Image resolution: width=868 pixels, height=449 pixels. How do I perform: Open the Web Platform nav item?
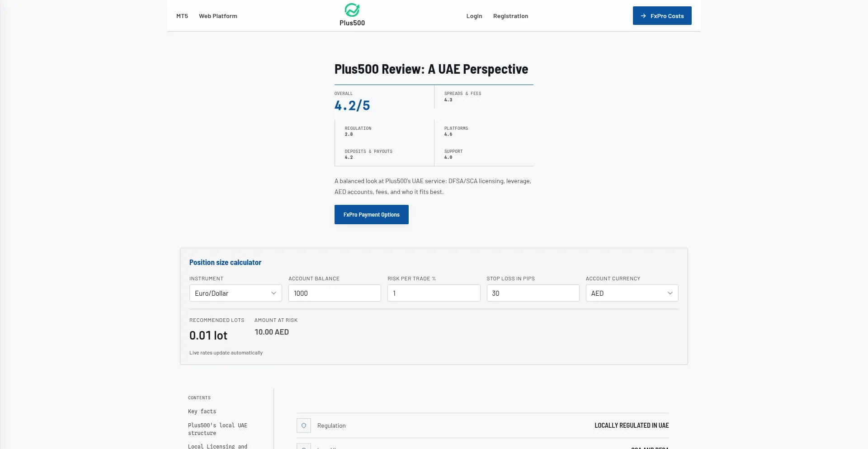218,16
